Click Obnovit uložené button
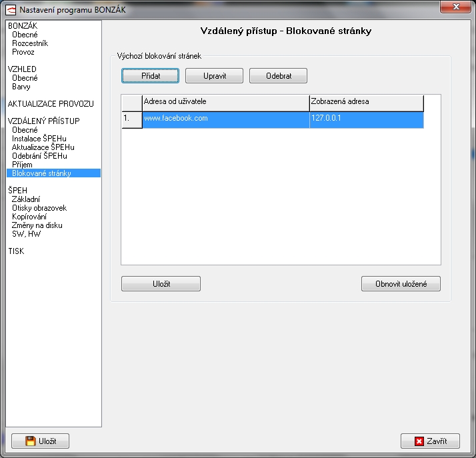This screenshot has height=458, width=476. 401,284
